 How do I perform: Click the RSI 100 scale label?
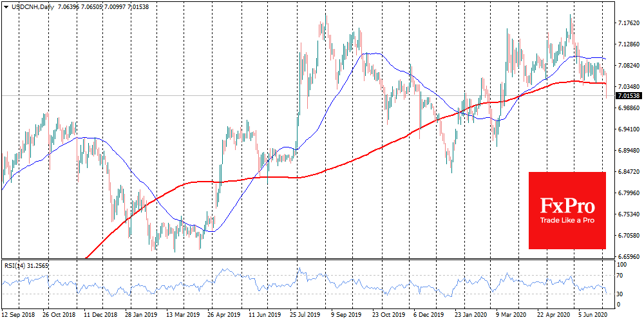pyautogui.click(x=623, y=264)
